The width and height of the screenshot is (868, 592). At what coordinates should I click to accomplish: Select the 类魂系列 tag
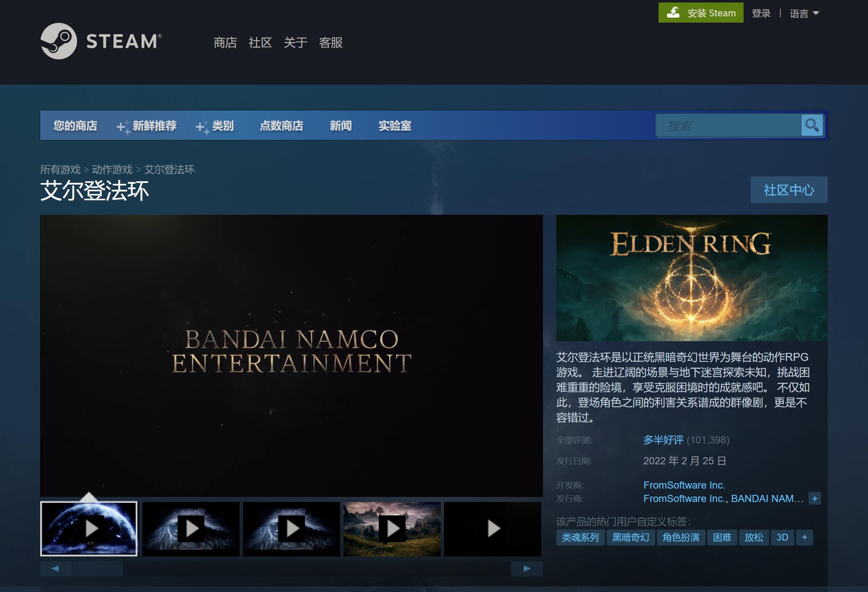(580, 537)
